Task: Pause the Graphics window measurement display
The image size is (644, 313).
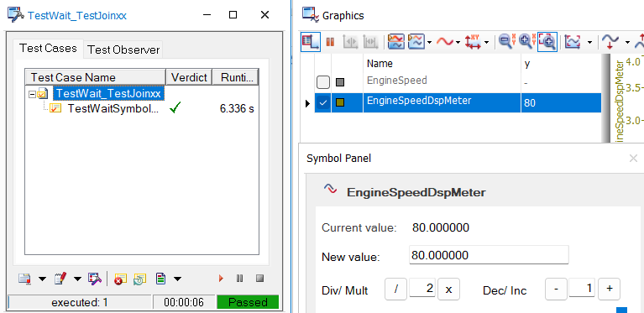Action: (330, 42)
